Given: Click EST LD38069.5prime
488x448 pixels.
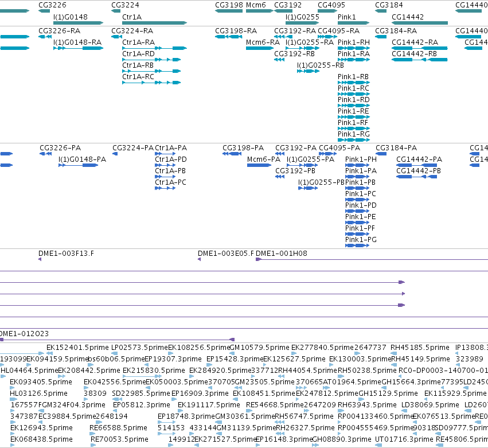Looking at the screenshot, I should 430,405.
